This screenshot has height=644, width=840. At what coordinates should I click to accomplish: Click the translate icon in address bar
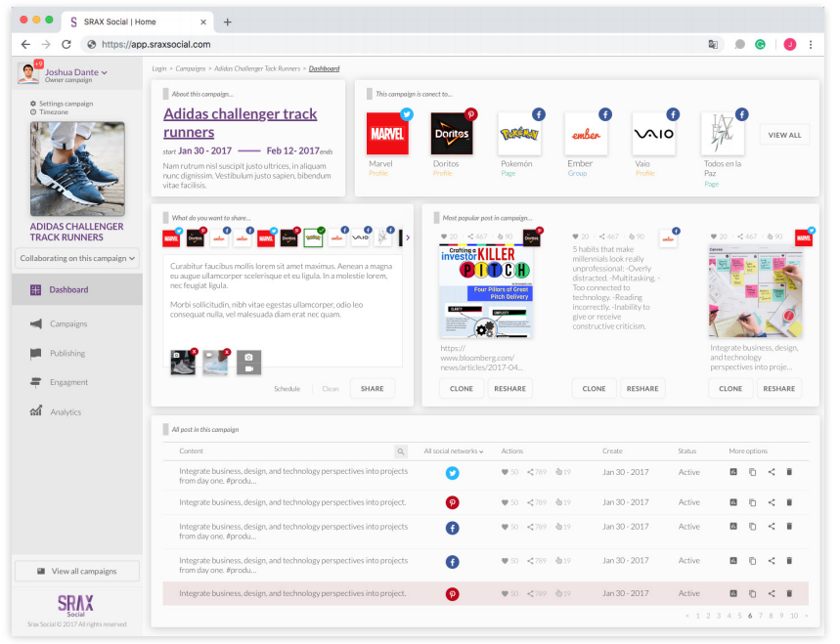click(x=713, y=44)
